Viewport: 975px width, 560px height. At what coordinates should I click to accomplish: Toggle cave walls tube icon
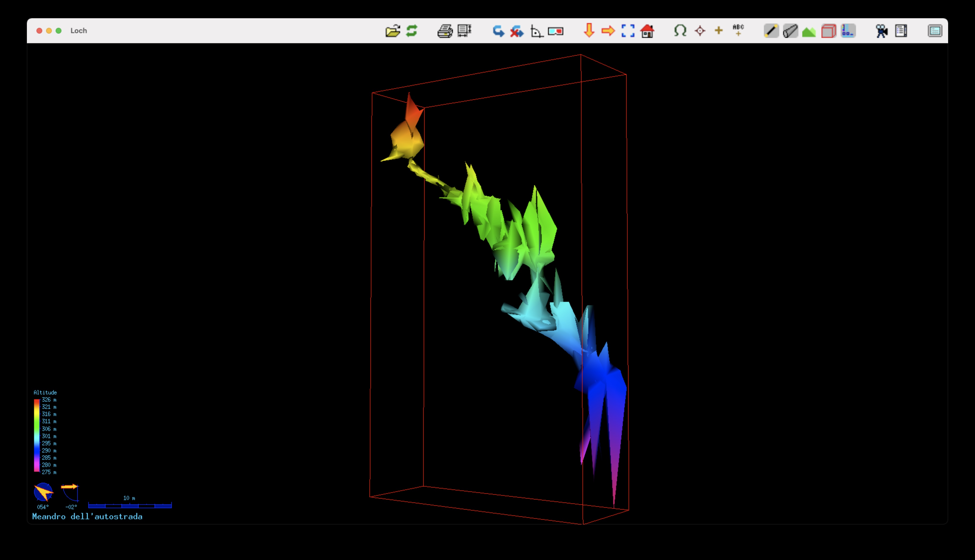click(791, 31)
